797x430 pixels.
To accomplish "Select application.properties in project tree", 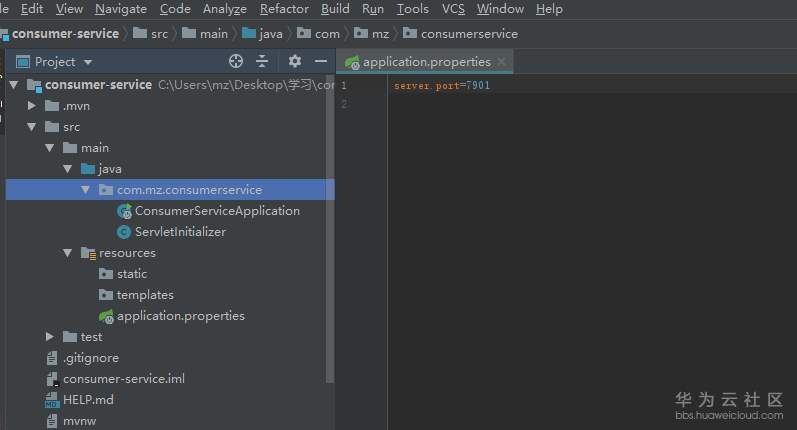I will tap(180, 316).
